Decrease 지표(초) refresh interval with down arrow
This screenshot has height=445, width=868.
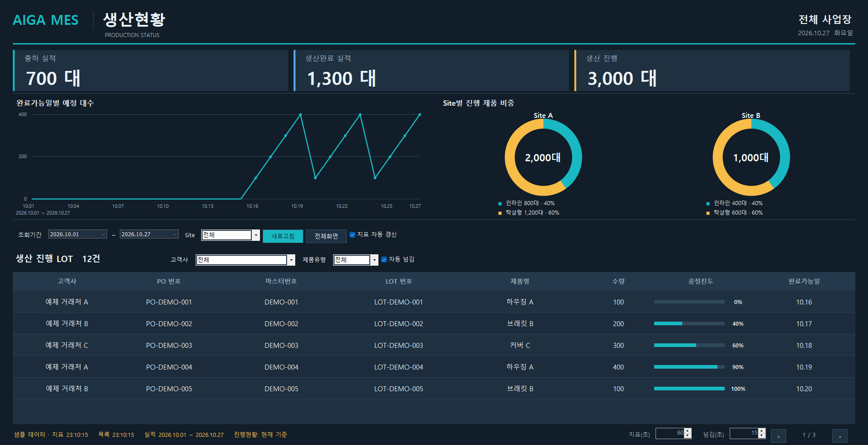pyautogui.click(x=688, y=436)
